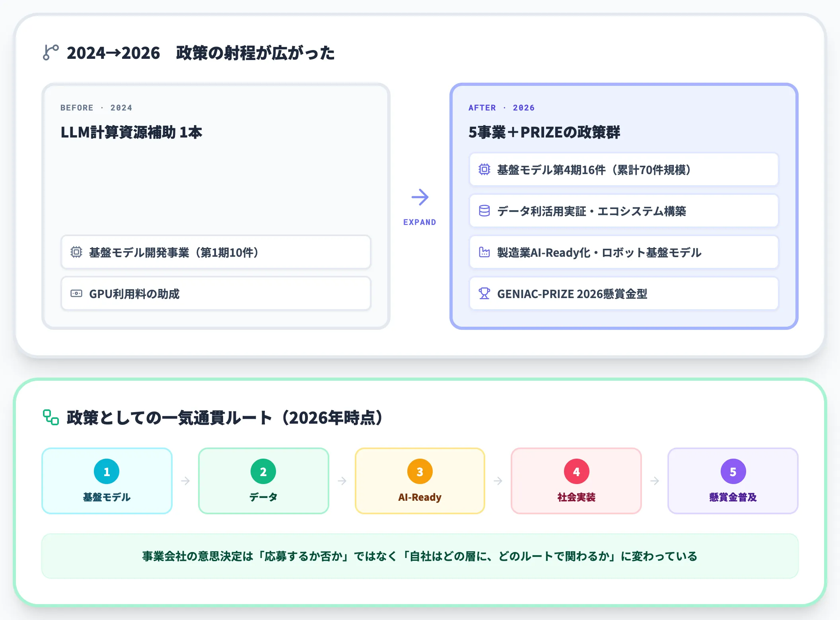
Task: Click the green note starting 事業会社の意思決定は
Action: [x=420, y=556]
